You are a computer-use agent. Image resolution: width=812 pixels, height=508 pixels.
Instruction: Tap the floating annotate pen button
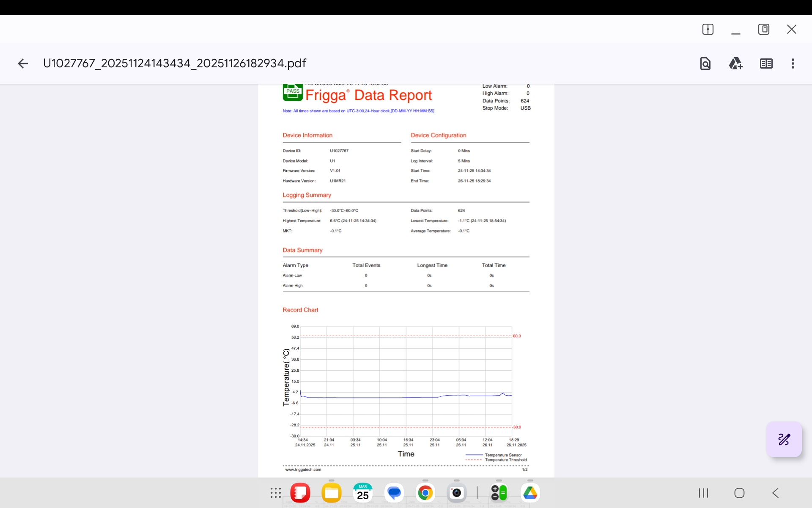pyautogui.click(x=784, y=439)
